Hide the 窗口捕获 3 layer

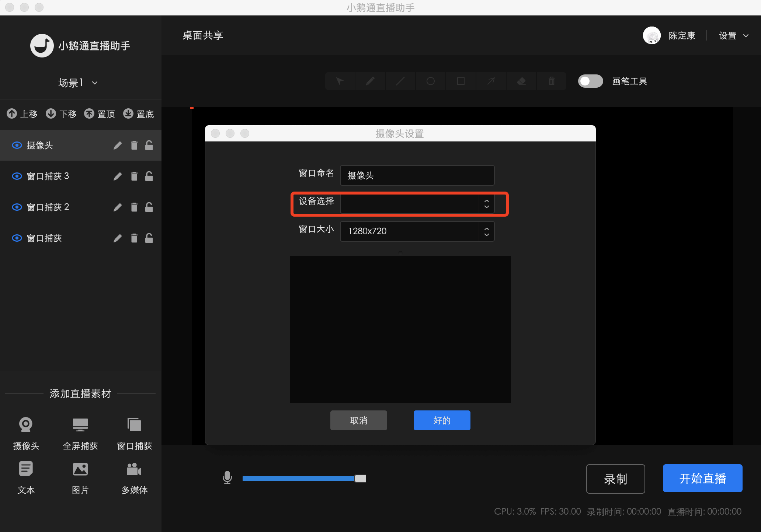tap(17, 176)
